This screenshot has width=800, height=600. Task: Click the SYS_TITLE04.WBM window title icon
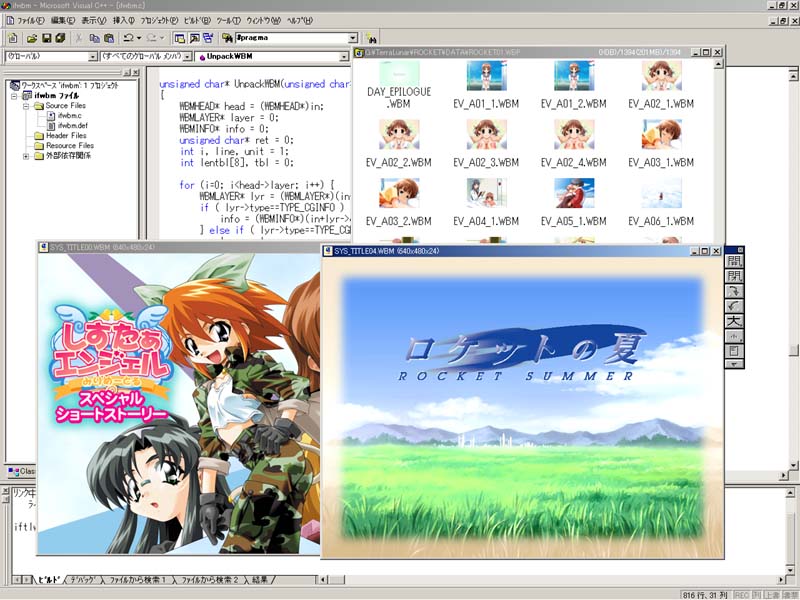tap(328, 251)
